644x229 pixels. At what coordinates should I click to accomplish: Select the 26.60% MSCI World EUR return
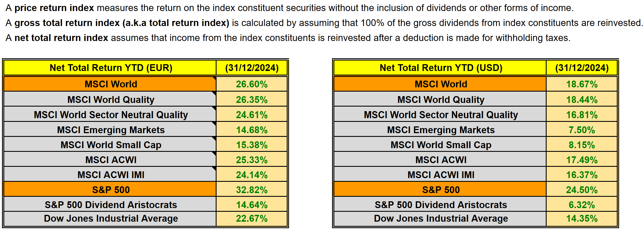[x=252, y=84]
